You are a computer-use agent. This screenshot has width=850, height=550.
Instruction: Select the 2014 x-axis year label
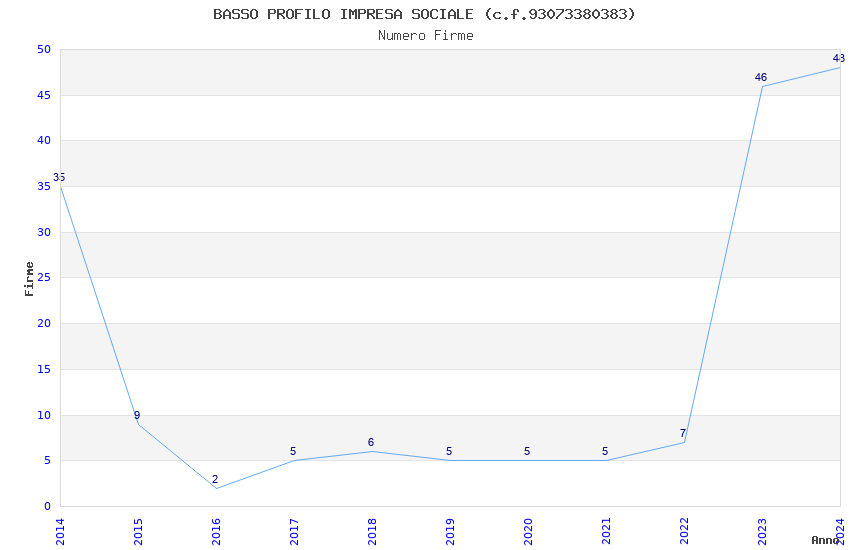click(x=60, y=532)
